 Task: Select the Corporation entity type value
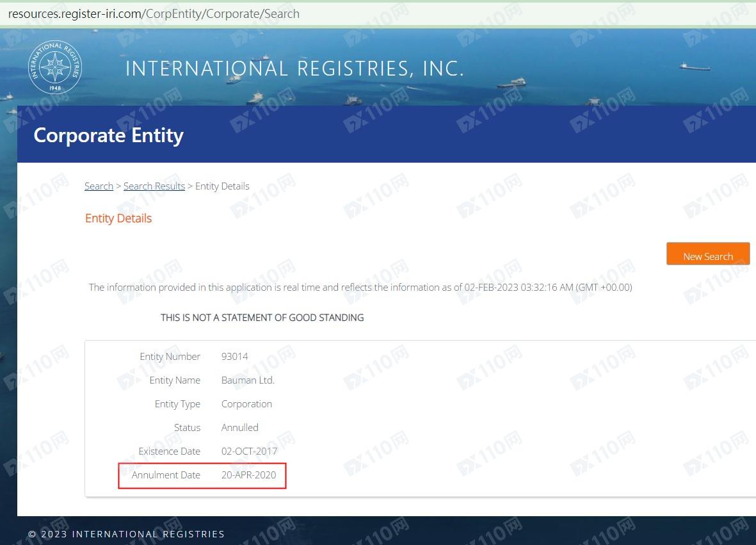coord(246,403)
